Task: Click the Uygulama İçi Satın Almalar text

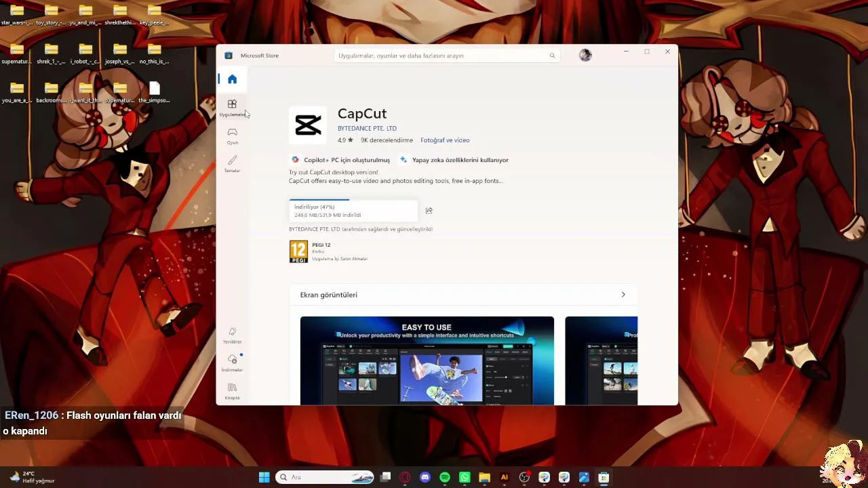Action: 340,259
